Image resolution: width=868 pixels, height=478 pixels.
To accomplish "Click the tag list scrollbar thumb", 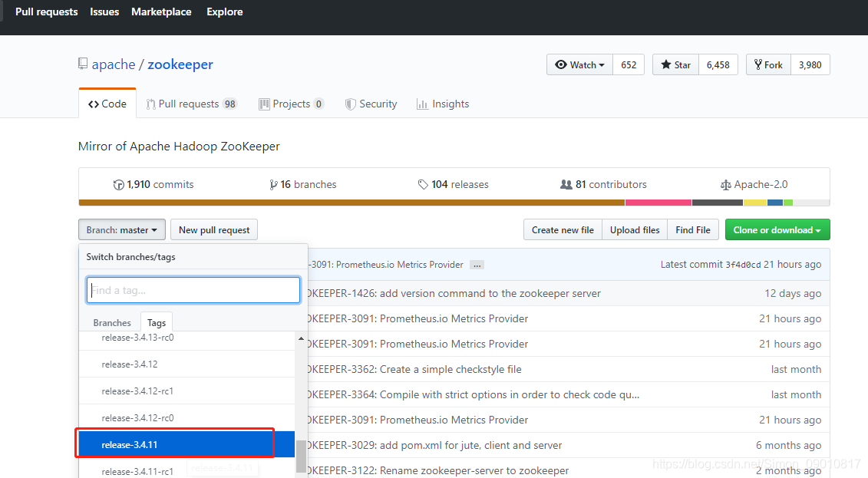I will click(x=301, y=456).
